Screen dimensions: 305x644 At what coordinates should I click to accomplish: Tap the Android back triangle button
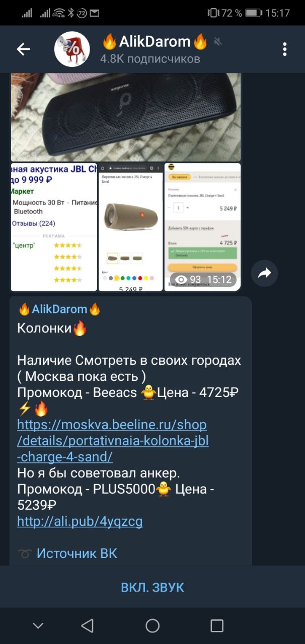click(x=88, y=625)
